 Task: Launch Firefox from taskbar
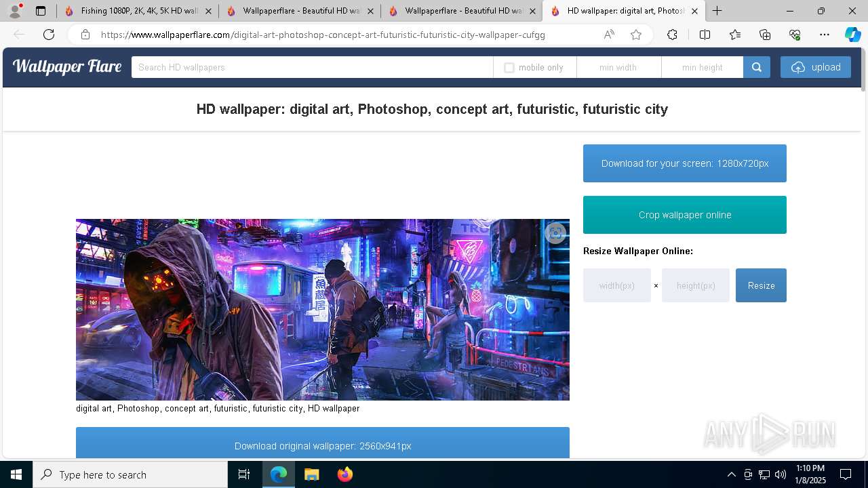coord(345,474)
